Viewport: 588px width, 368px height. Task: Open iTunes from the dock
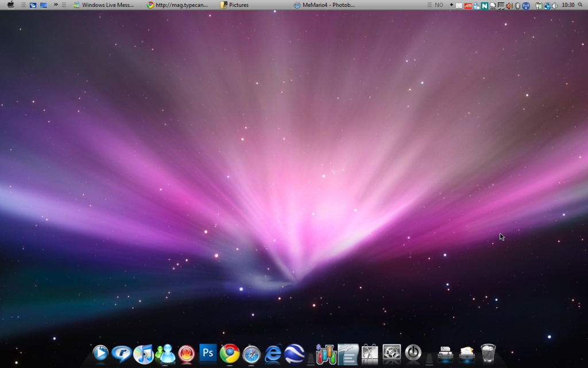click(x=143, y=353)
